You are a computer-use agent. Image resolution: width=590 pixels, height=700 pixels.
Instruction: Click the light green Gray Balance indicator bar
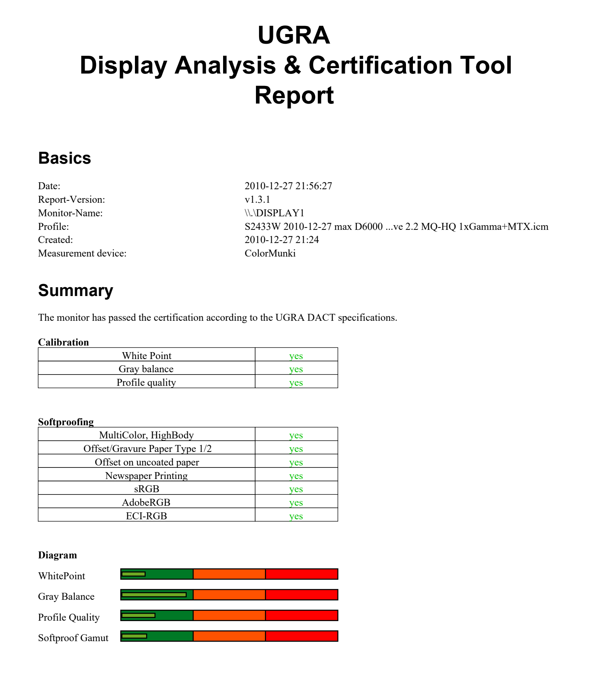(x=154, y=595)
